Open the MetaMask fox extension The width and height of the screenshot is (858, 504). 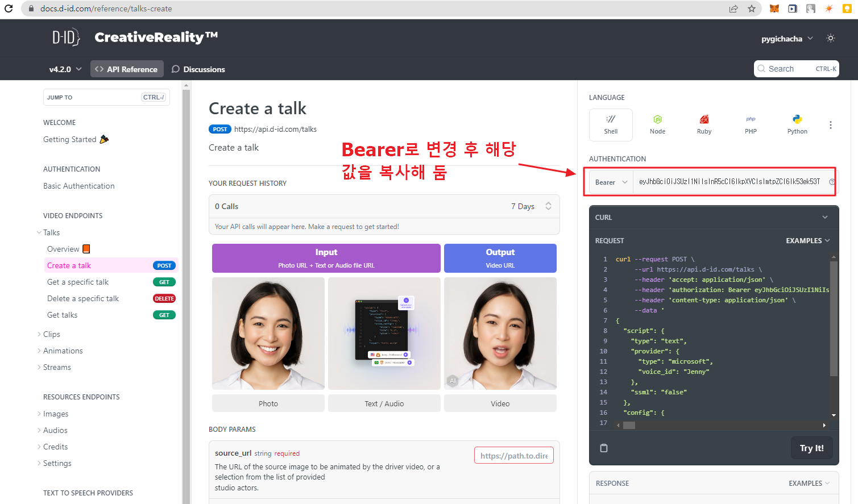pos(774,9)
